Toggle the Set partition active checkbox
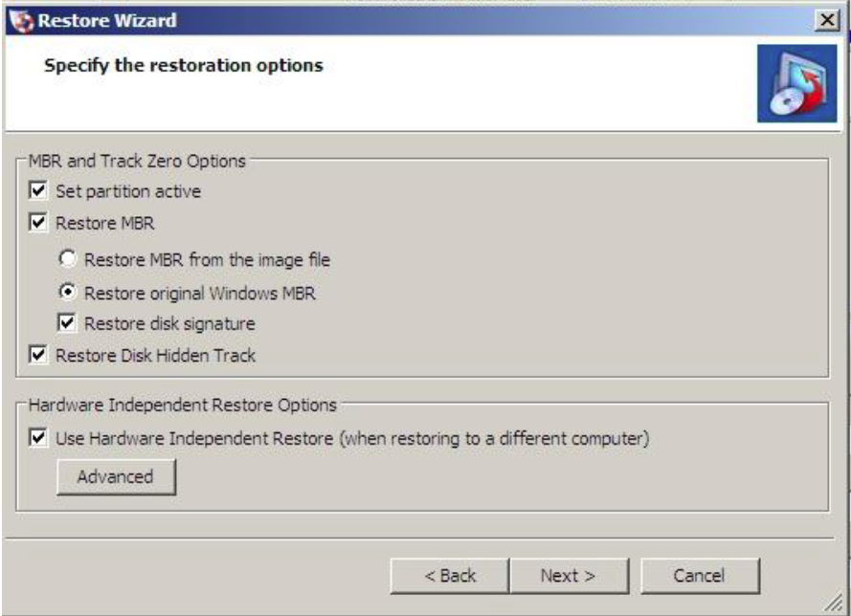 point(38,190)
